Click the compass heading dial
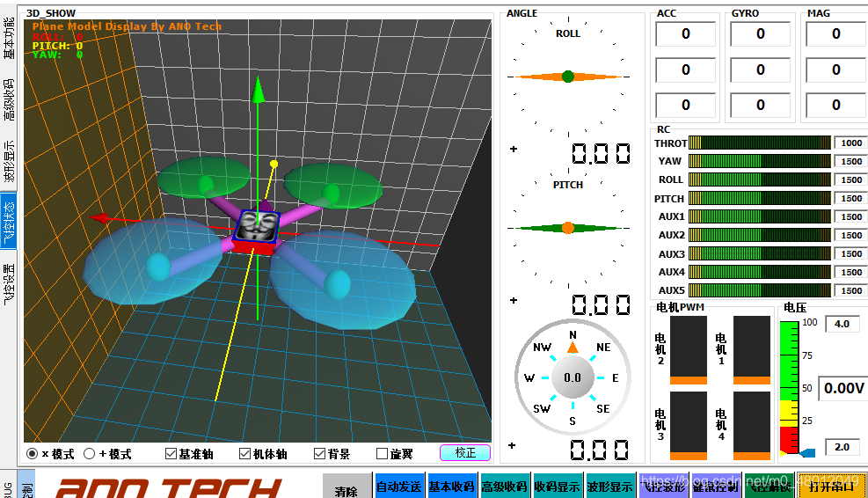Viewport: 868px width, 498px height. click(x=573, y=377)
